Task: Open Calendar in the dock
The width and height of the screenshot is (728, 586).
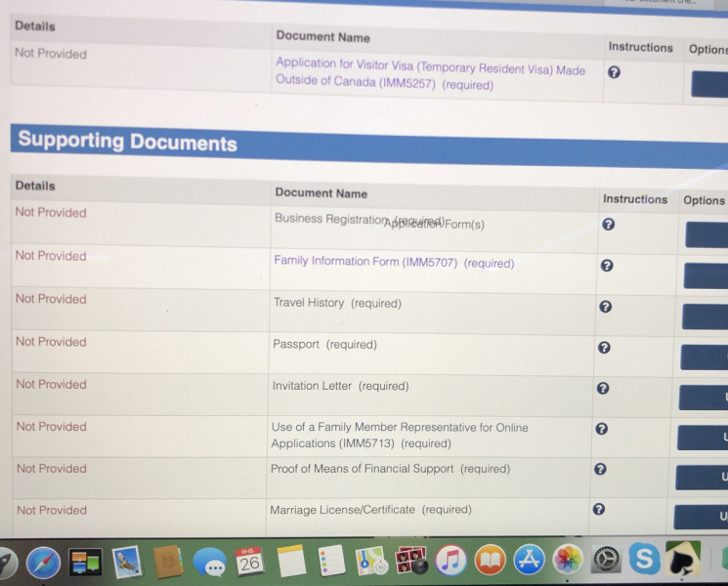Action: [x=250, y=562]
